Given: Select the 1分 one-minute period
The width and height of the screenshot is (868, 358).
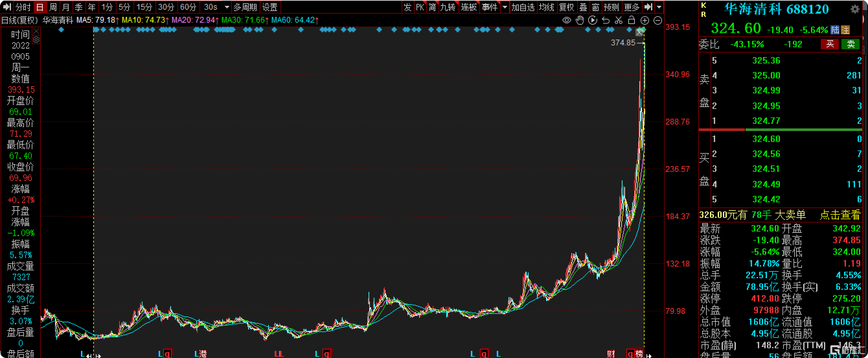Looking at the screenshot, I should click(x=107, y=7).
